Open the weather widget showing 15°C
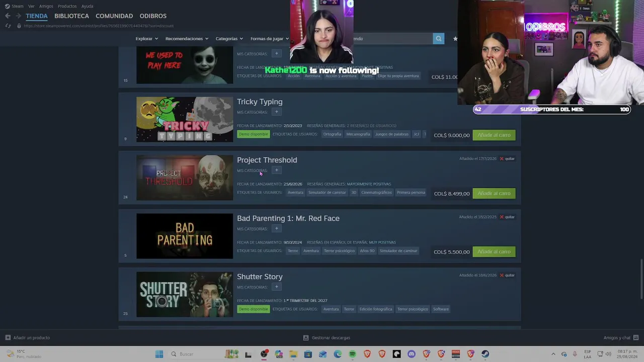Screen dimensions: 644x362 (23, 354)
